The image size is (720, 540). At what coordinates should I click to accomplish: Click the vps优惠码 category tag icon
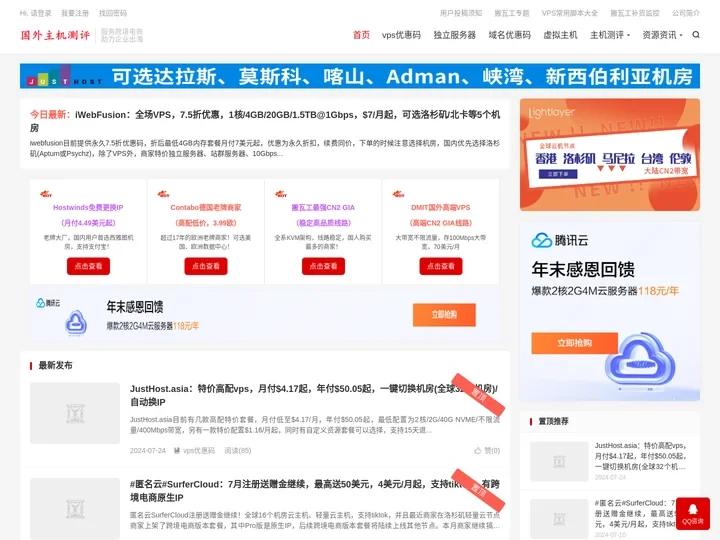click(177, 450)
